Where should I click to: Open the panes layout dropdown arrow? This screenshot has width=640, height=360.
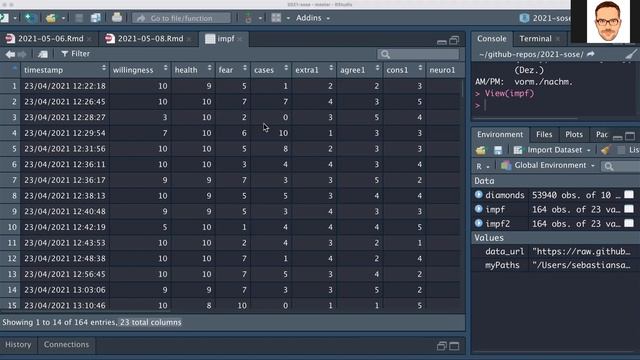click(x=288, y=18)
